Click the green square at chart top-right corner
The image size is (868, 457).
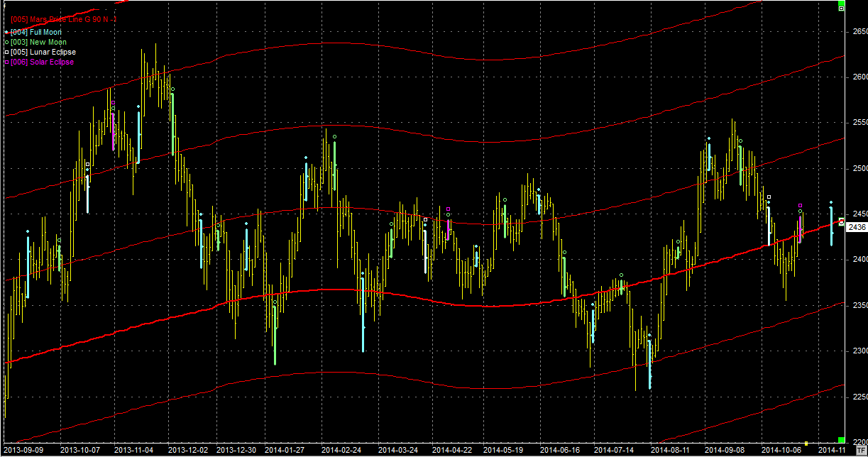[841, 3]
